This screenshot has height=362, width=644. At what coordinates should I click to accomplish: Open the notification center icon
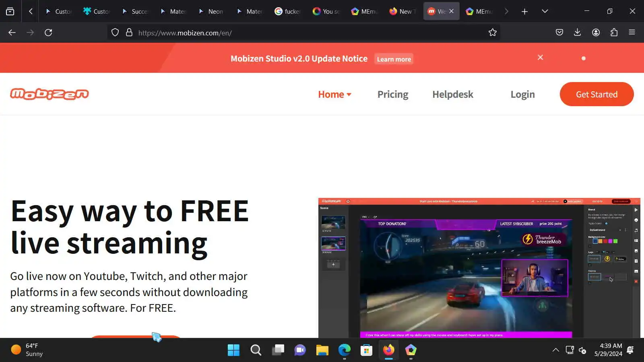coord(631,350)
